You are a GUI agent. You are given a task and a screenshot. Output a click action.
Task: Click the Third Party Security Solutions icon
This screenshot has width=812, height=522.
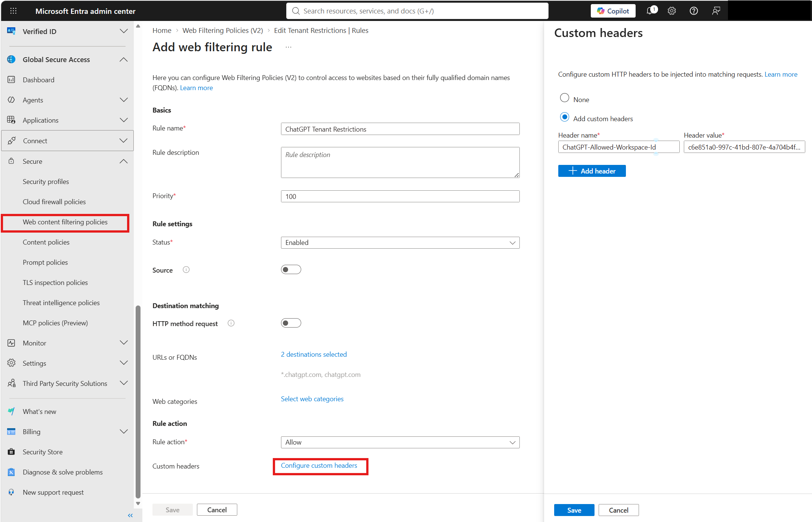(11, 383)
